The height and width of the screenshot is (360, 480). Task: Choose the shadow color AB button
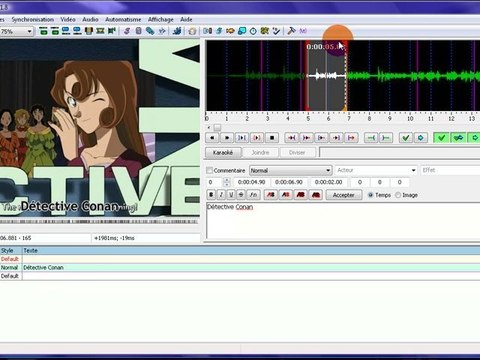[316, 195]
